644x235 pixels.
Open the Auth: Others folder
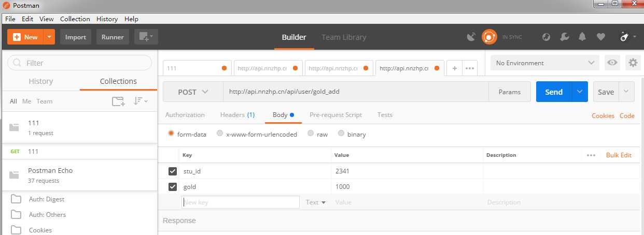pos(80,215)
